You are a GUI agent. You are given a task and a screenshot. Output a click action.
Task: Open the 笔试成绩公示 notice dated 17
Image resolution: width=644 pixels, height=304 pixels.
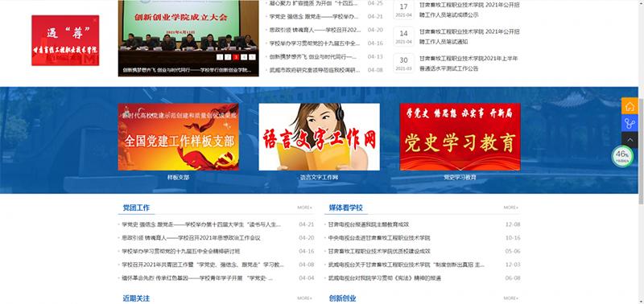point(469,10)
